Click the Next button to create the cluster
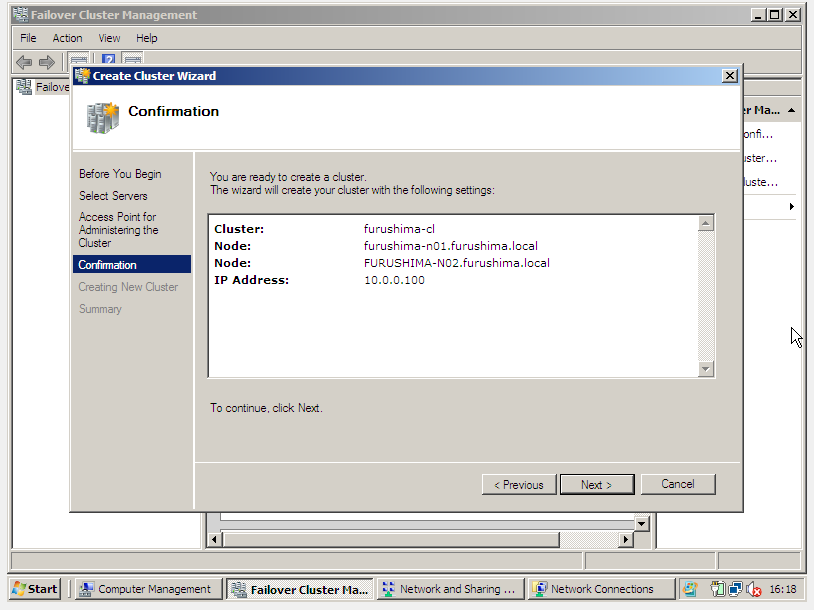The width and height of the screenshot is (814, 610). coord(597,484)
